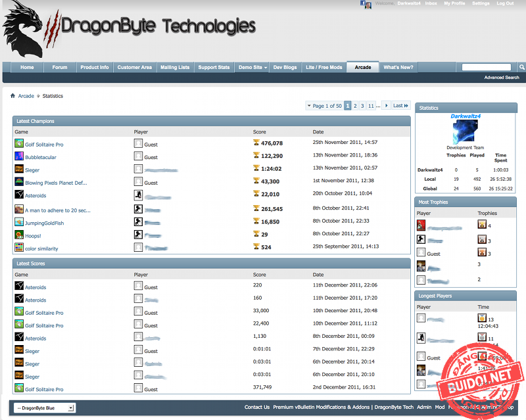Click the Golf Solitaire Pro icon in Latest Champions
Image resolution: width=526 pixels, height=420 pixels.
[x=19, y=143]
